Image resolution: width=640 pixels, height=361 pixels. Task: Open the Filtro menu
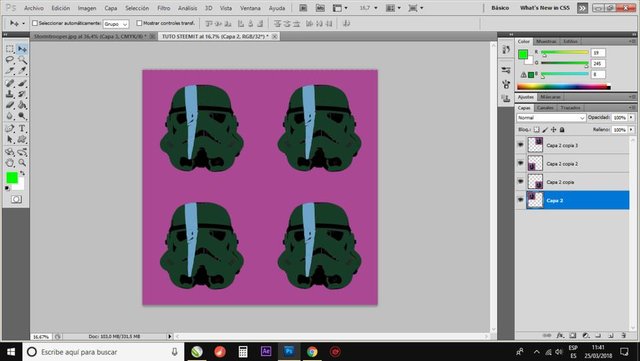pyautogui.click(x=164, y=8)
